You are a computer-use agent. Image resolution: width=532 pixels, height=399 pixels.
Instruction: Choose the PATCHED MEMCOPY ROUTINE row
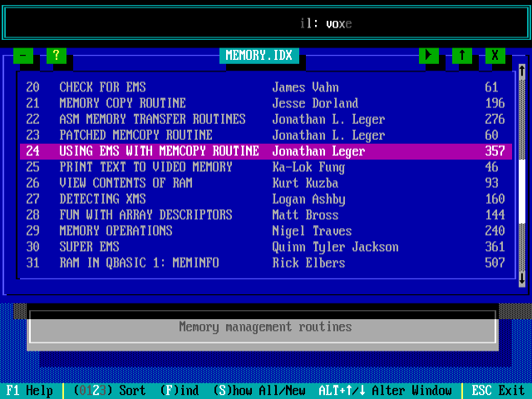[x=135, y=135]
